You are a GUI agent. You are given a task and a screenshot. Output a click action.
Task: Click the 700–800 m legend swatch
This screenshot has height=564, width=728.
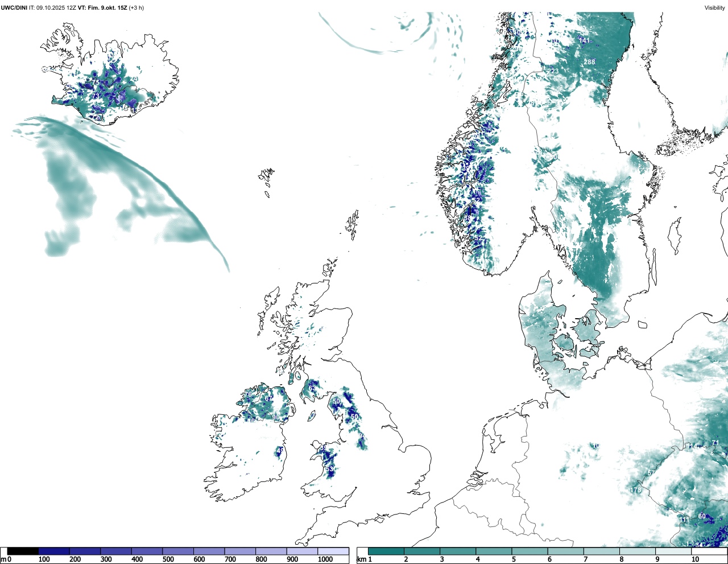coord(240,551)
